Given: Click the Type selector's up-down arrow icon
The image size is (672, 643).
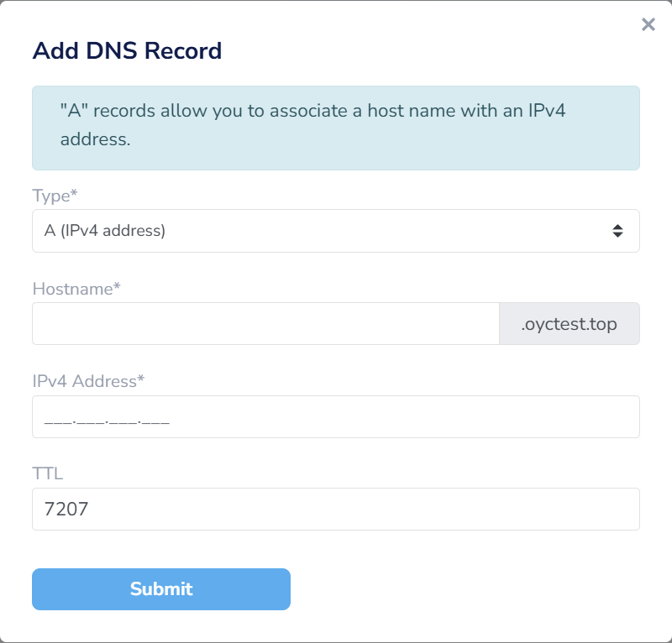Looking at the screenshot, I should (617, 231).
